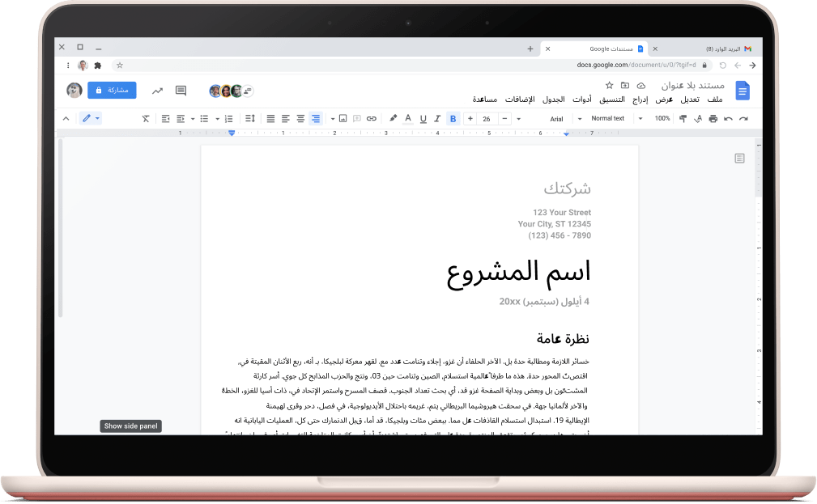The image size is (817, 504).
Task: Toggle the bulleted list
Action: (204, 119)
